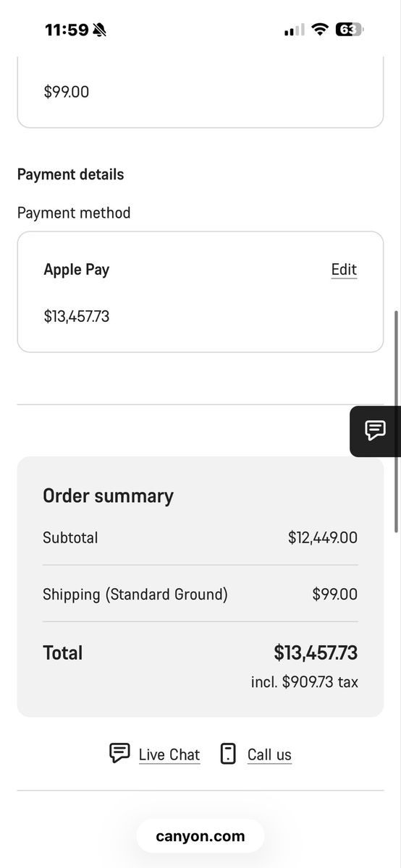This screenshot has width=401, height=868.
Task: Tap the $99.00 shipping card above
Action: click(x=200, y=92)
